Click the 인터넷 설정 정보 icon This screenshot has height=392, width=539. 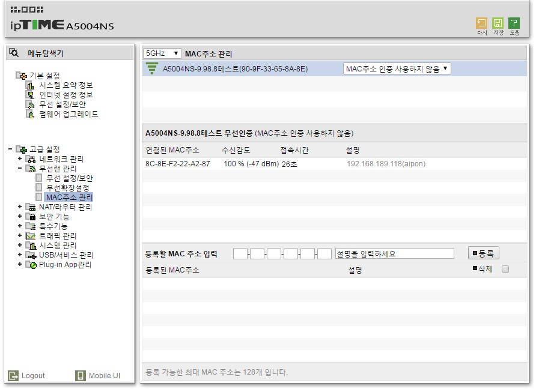point(30,95)
